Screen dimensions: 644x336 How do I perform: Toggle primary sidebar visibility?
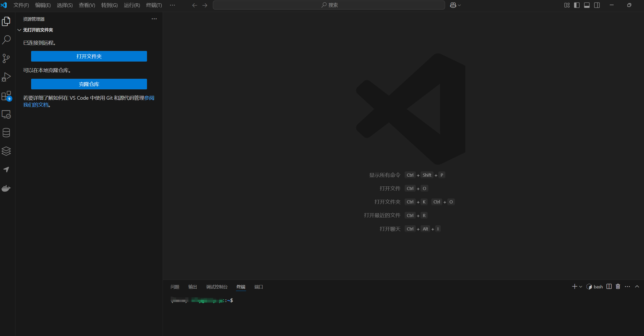click(577, 5)
